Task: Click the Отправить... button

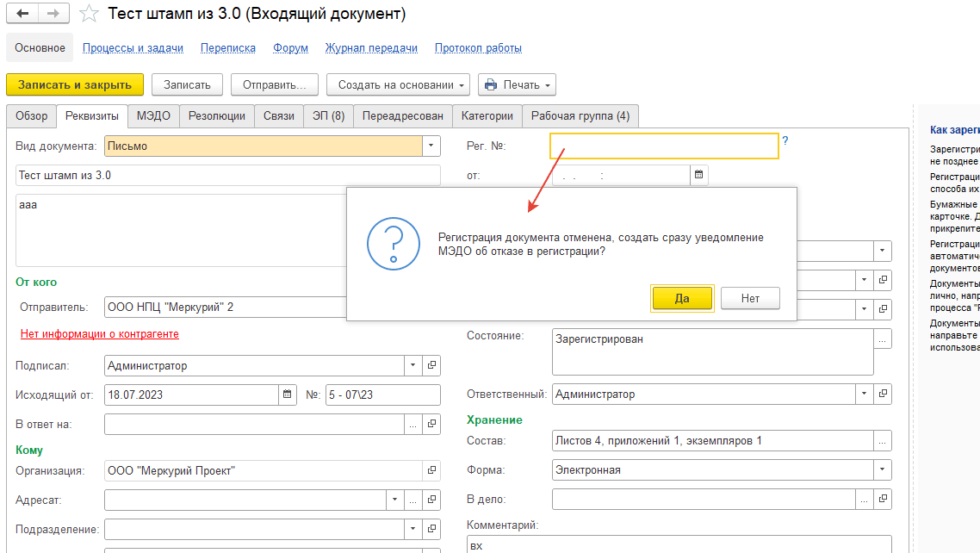Action: pyautogui.click(x=275, y=84)
